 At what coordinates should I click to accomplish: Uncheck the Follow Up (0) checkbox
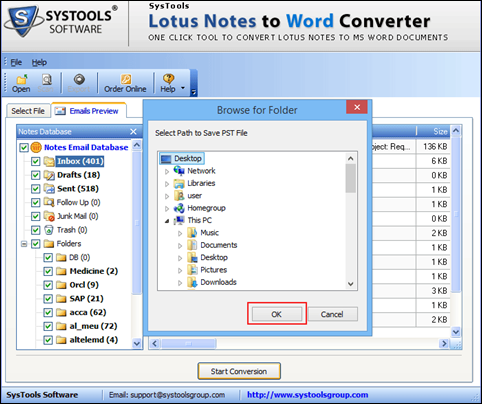pos(35,202)
